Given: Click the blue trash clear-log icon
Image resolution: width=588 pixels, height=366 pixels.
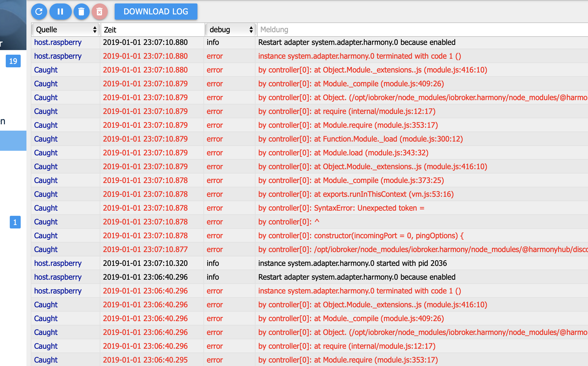Looking at the screenshot, I should 81,12.
